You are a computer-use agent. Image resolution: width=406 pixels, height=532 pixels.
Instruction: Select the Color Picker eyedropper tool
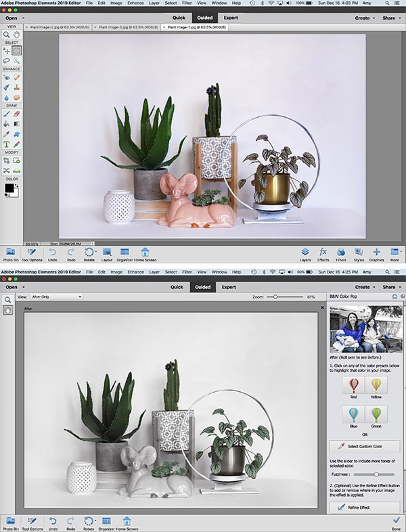coord(6,135)
